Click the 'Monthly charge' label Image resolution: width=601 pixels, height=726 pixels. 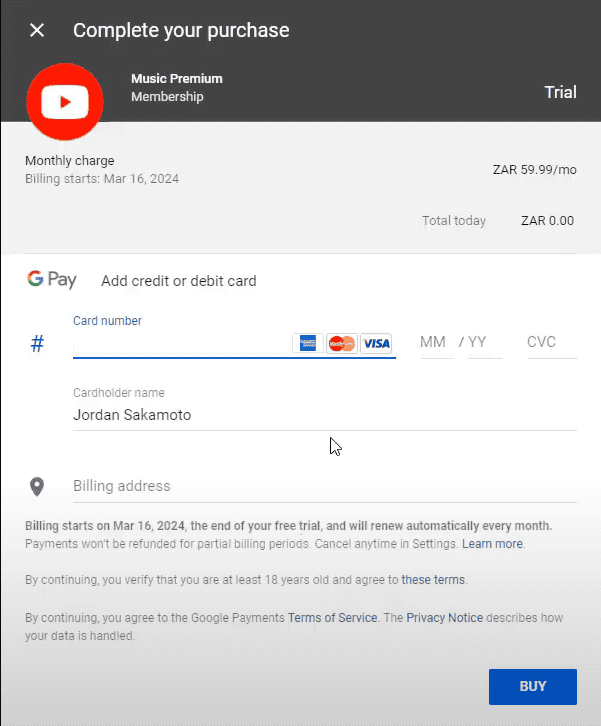pyautogui.click(x=69, y=161)
